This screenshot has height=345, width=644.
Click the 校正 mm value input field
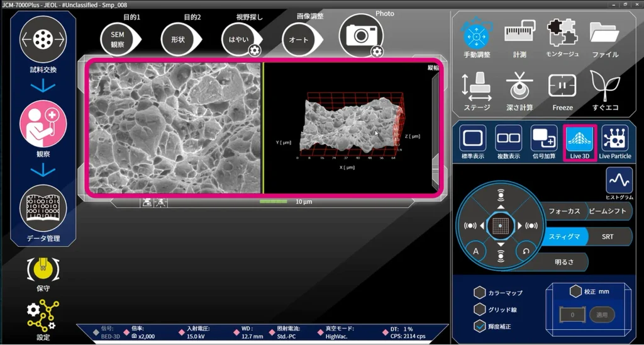coord(572,315)
